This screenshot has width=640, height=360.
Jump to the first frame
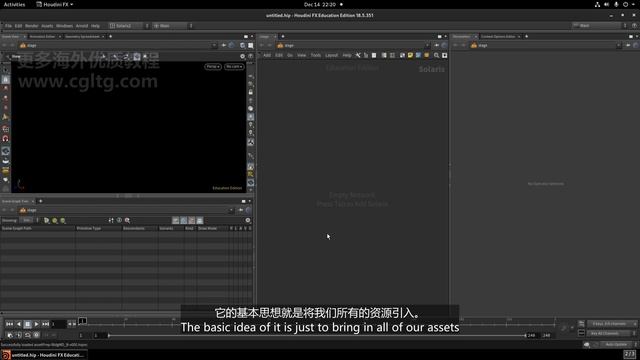pyautogui.click(x=9, y=324)
